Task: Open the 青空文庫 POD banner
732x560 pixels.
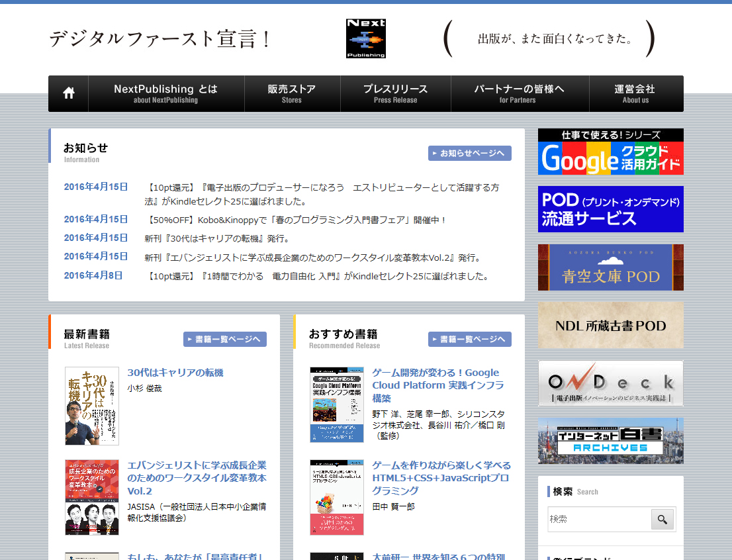Action: (611, 267)
